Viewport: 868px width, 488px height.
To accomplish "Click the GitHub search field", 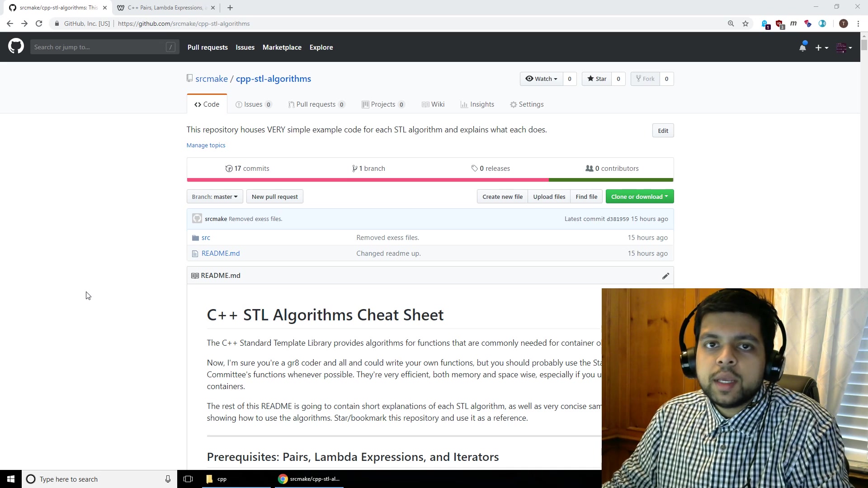I will (105, 47).
